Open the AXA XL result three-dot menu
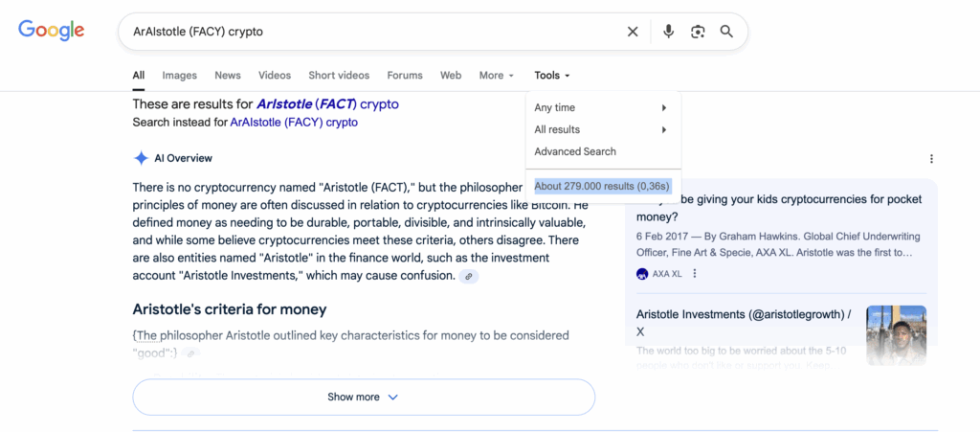The width and height of the screenshot is (980, 432). pos(695,274)
